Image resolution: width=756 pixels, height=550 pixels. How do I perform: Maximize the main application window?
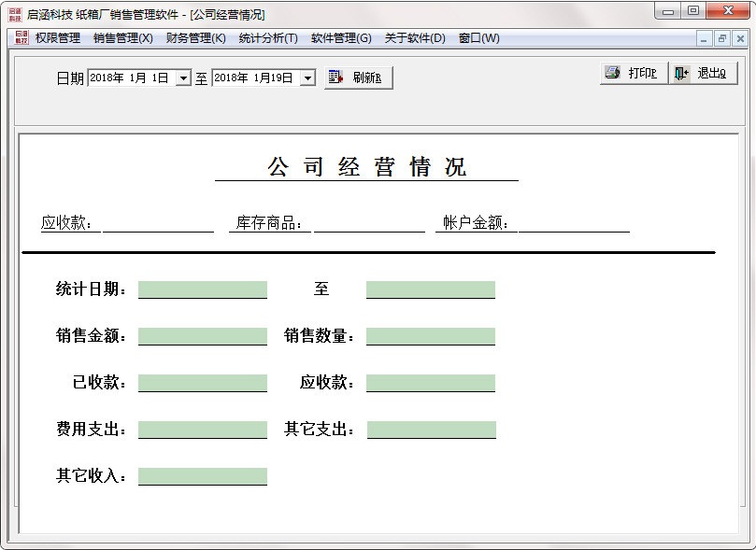coord(692,10)
